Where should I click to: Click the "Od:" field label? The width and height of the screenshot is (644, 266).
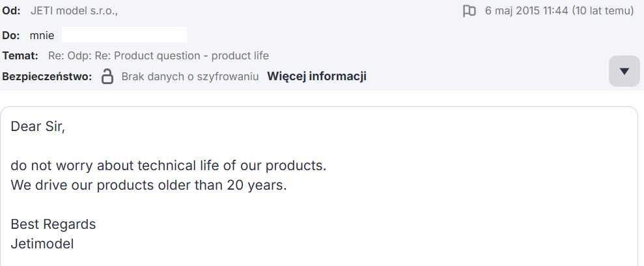click(x=11, y=11)
